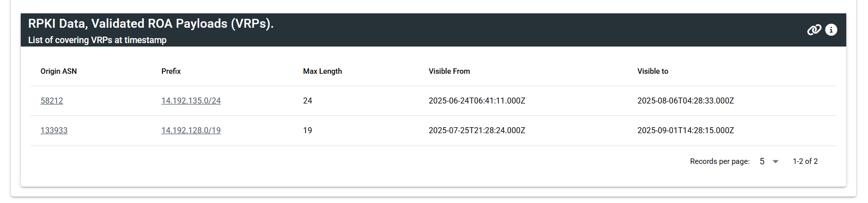The height and width of the screenshot is (203, 868).
Task: Follow the prefix 14.192.135.0/24 link
Action: pos(191,101)
